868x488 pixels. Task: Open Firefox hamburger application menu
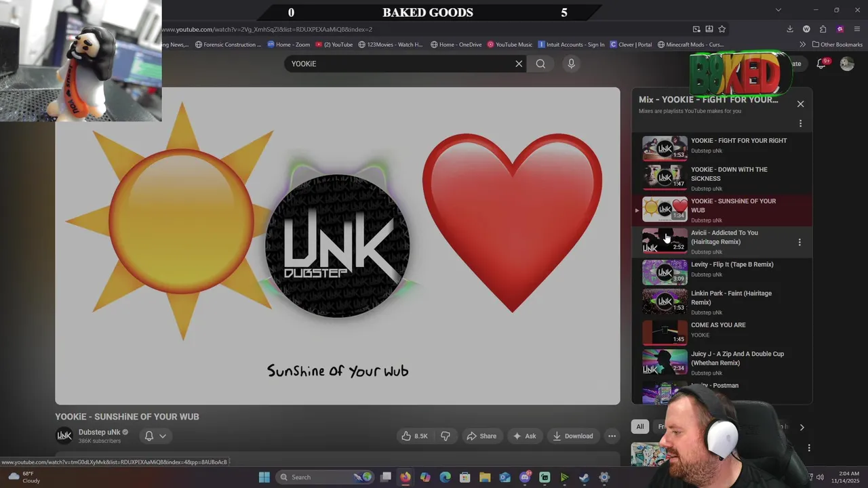pyautogui.click(x=857, y=29)
